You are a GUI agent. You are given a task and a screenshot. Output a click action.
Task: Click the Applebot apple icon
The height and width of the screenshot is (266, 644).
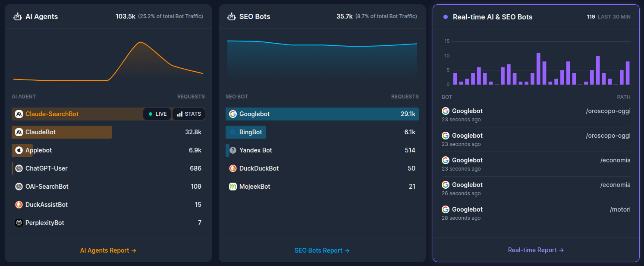(x=19, y=150)
